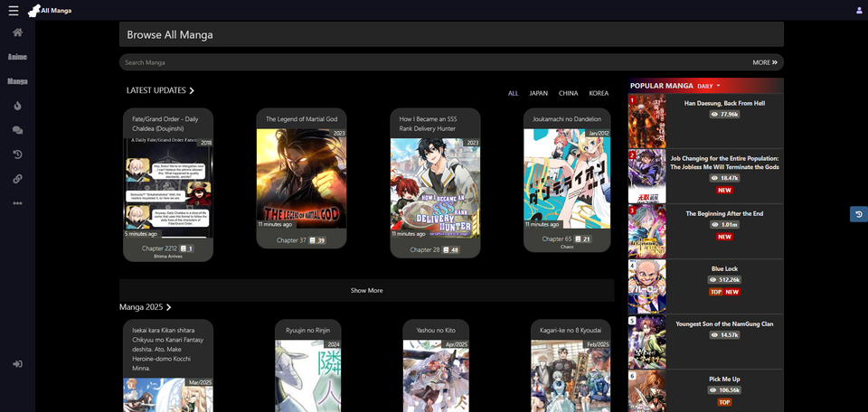Click page count badge 21
Image resolution: width=868 pixels, height=412 pixels.
click(x=583, y=239)
